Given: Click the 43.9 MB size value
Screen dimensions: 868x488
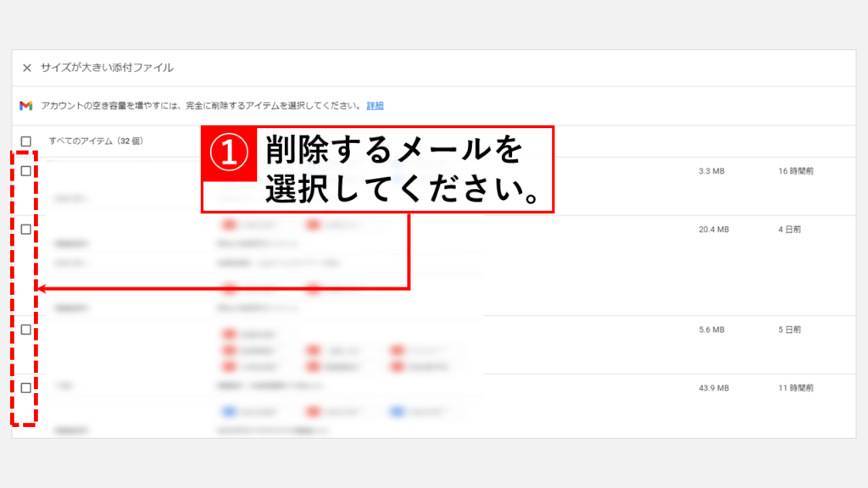Looking at the screenshot, I should click(x=714, y=388).
